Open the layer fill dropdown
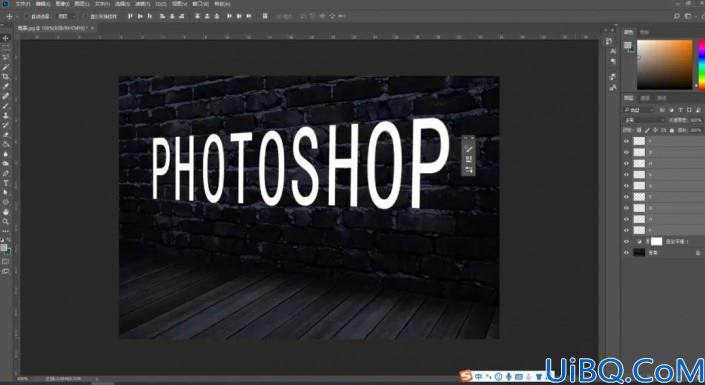This screenshot has width=705, height=385. (x=696, y=130)
